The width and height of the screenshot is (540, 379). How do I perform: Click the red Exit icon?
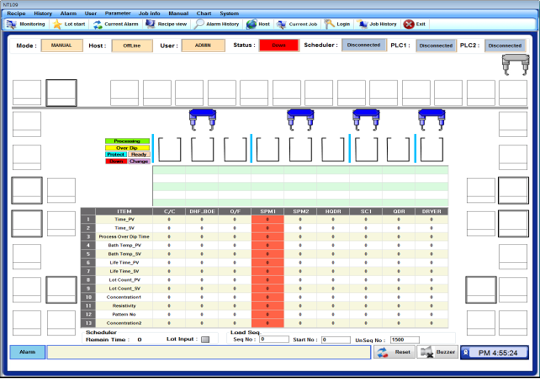(409, 24)
